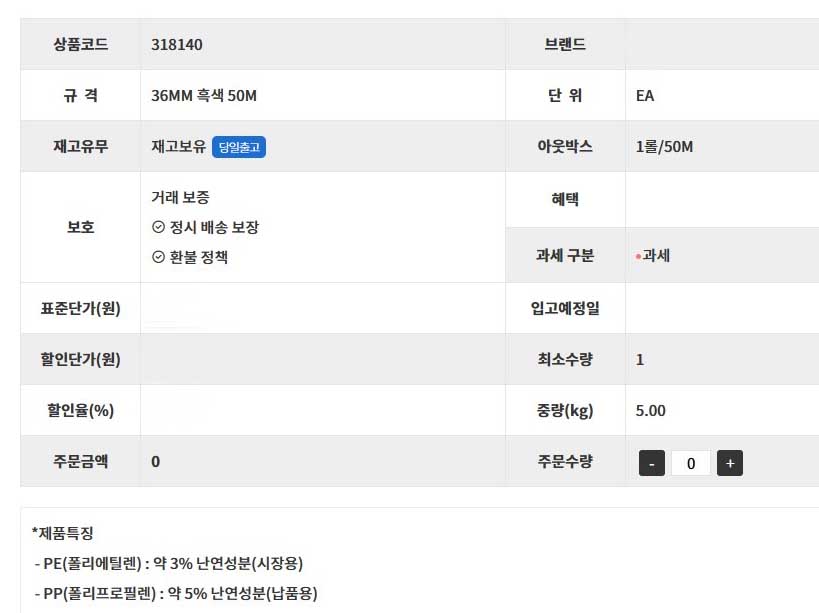Select the 거래 보증 heading text
The width and height of the screenshot is (819, 613).
(x=180, y=198)
